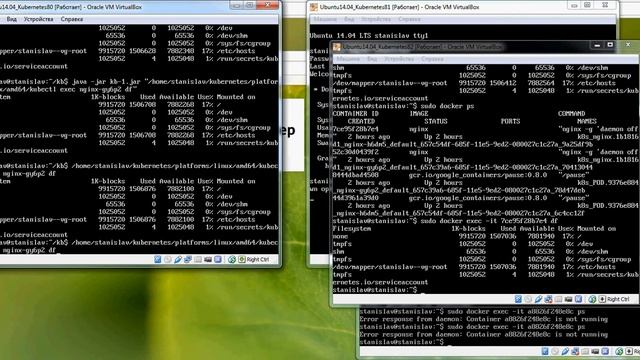Click USB devices indicator in Kubernetes80 status bar
Screen dimensions: 640x360
[178, 259]
